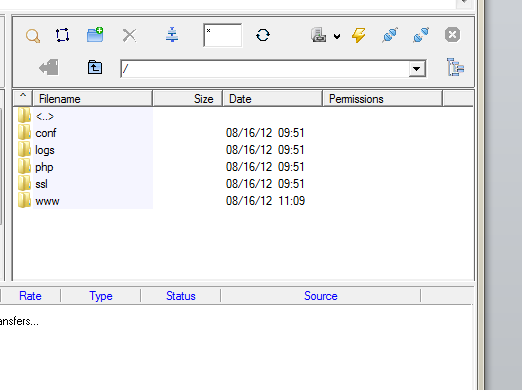The height and width of the screenshot is (390, 522).
Task: Select the logs folder
Action: click(45, 150)
